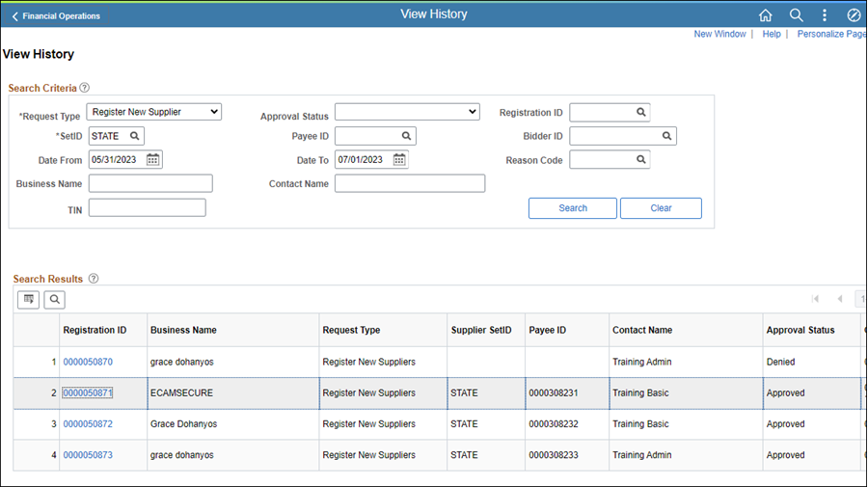The height and width of the screenshot is (487, 868).
Task: Open the grid personalize icon in results
Action: tap(29, 300)
